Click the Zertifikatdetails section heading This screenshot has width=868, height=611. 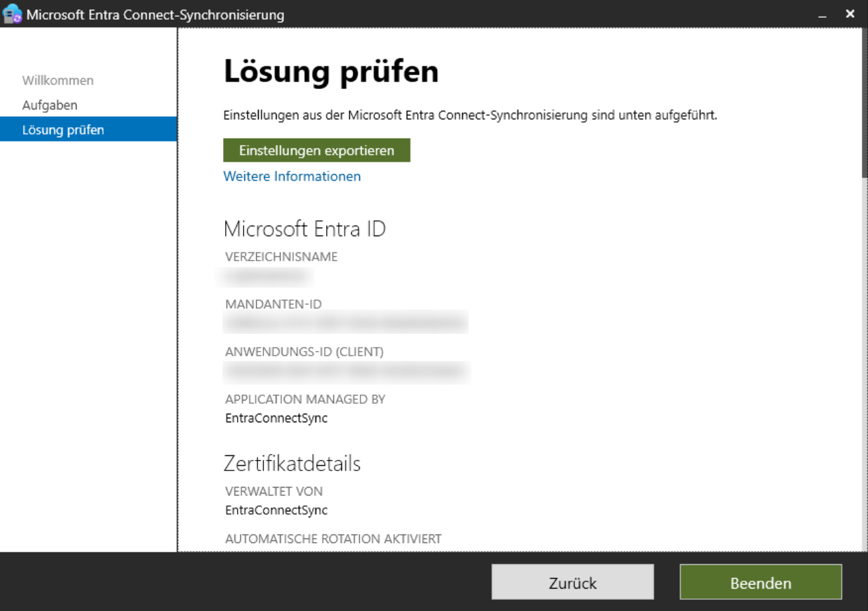pos(292,463)
